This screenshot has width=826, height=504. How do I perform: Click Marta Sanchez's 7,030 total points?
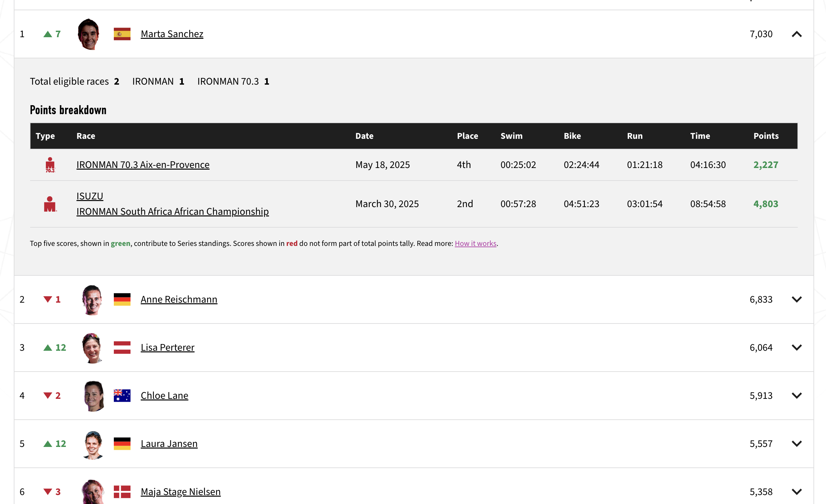pyautogui.click(x=761, y=34)
